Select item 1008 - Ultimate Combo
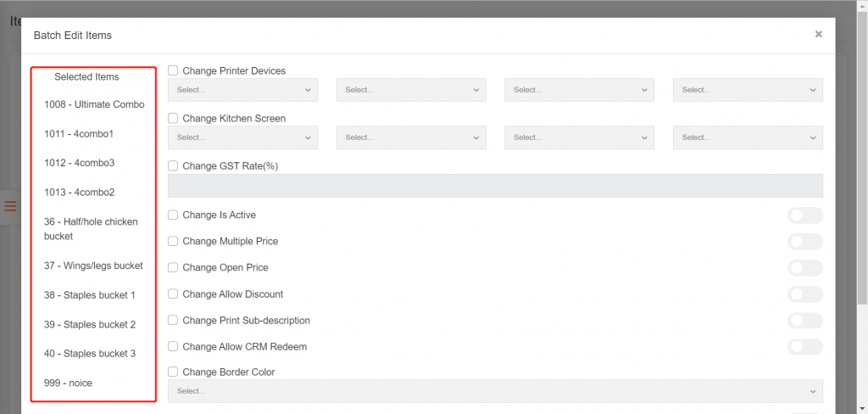The width and height of the screenshot is (868, 414). tap(94, 104)
